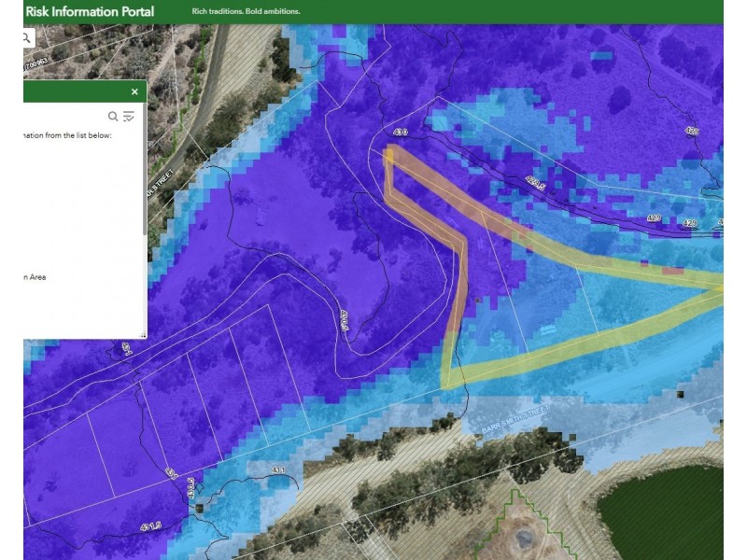Image resolution: width=747 pixels, height=560 pixels.
Task: Click the 430 contour label
Action: (x=401, y=132)
